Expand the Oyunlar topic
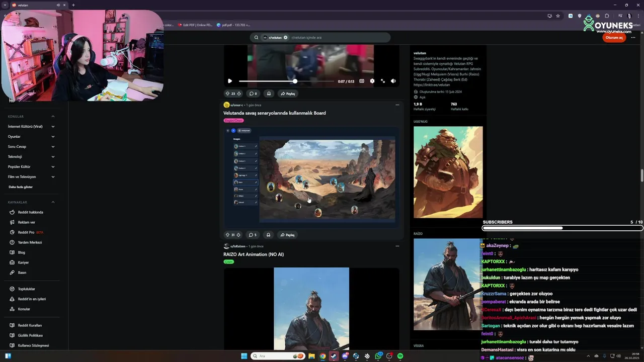The image size is (644, 362). pyautogui.click(x=31, y=137)
